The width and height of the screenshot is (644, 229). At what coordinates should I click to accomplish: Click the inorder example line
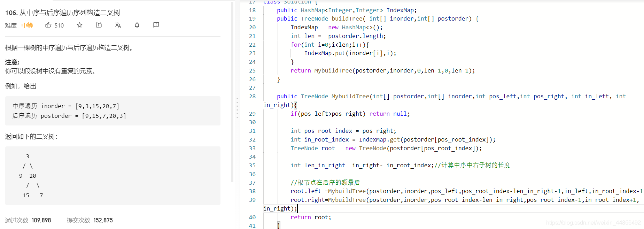tap(66, 106)
